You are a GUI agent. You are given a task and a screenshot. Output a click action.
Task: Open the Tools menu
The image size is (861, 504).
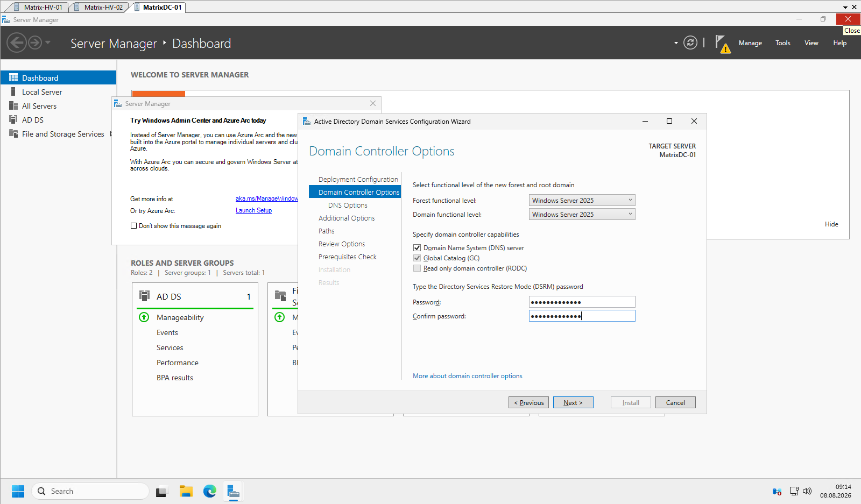[782, 43]
